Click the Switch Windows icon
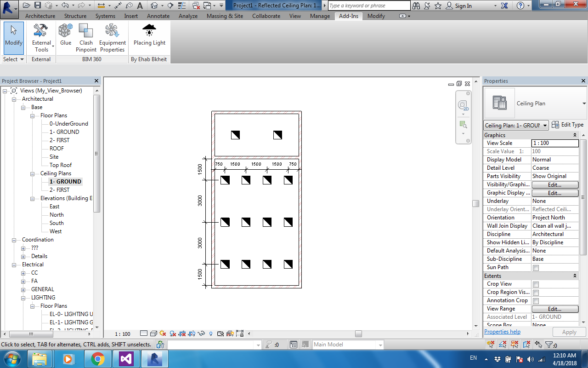 (207, 6)
